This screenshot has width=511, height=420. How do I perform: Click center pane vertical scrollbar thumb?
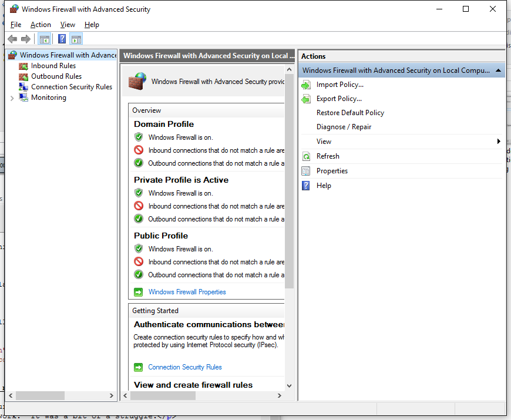point(289,181)
